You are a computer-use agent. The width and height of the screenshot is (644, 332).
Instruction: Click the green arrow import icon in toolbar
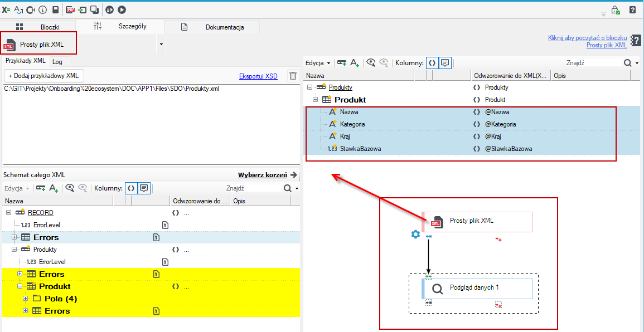click(83, 9)
